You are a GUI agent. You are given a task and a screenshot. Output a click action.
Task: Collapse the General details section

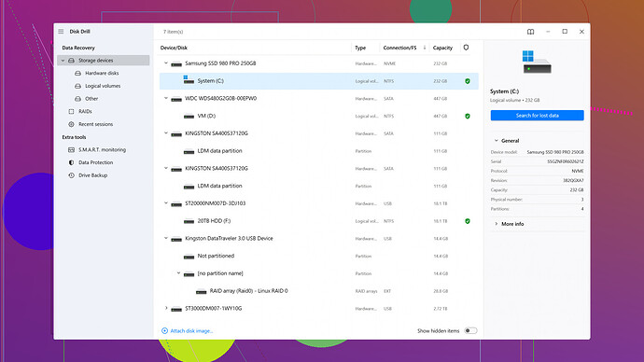(x=497, y=140)
